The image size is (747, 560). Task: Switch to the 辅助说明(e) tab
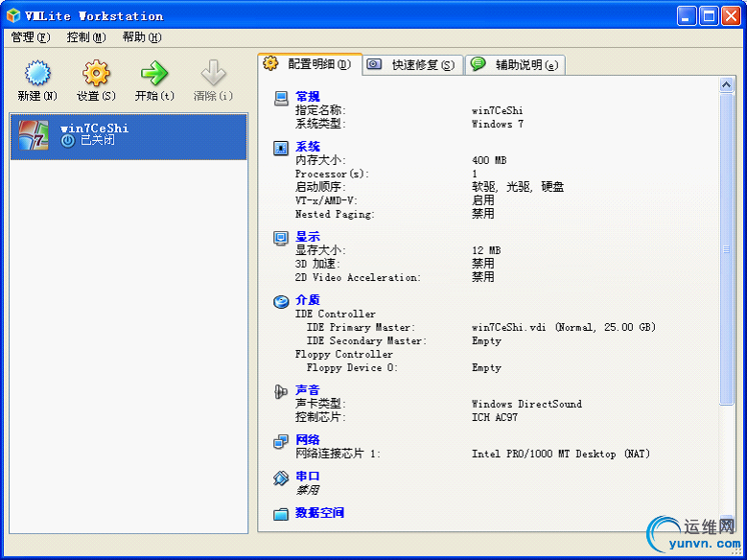coord(516,65)
